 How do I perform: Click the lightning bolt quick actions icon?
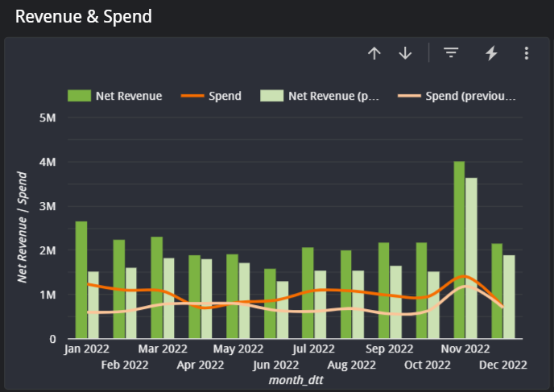491,53
